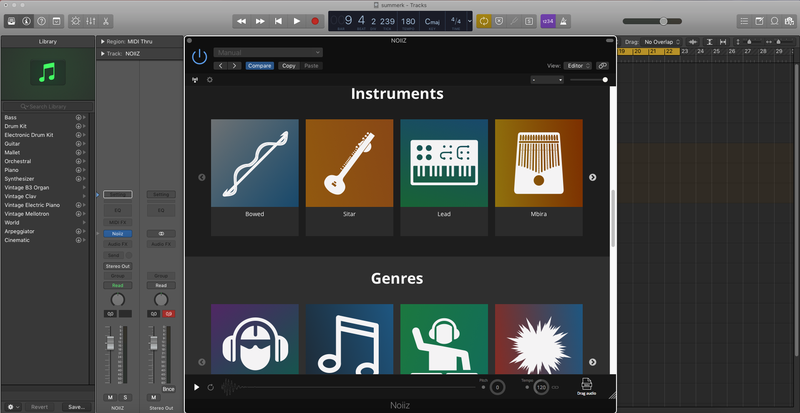The image size is (800, 413).
Task: Click the Search Library field
Action: [48, 106]
